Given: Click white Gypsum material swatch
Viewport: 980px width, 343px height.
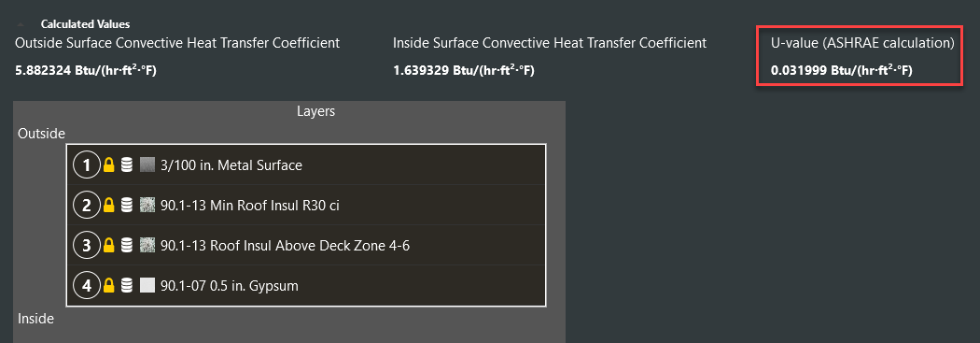Looking at the screenshot, I should 147,285.
